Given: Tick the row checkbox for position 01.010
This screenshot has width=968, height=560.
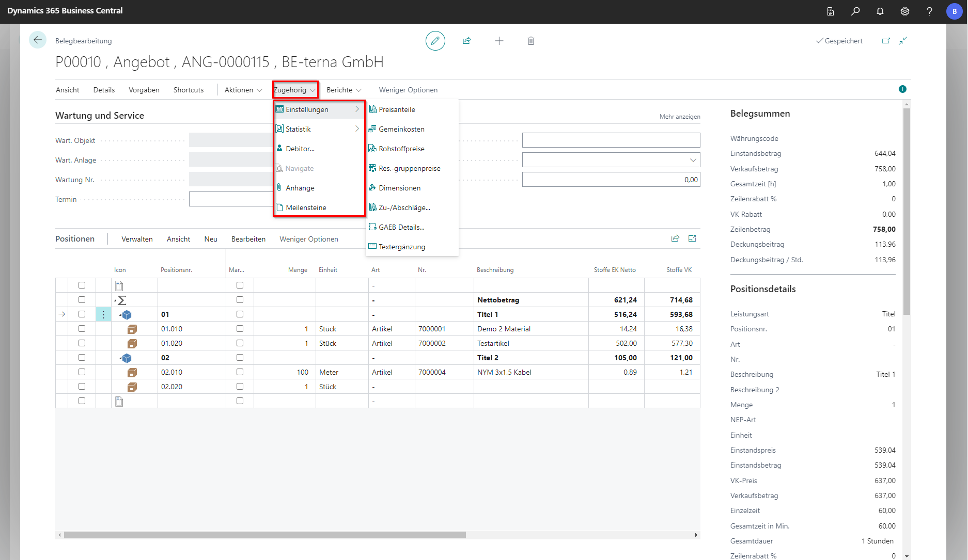Looking at the screenshot, I should pyautogui.click(x=82, y=329).
